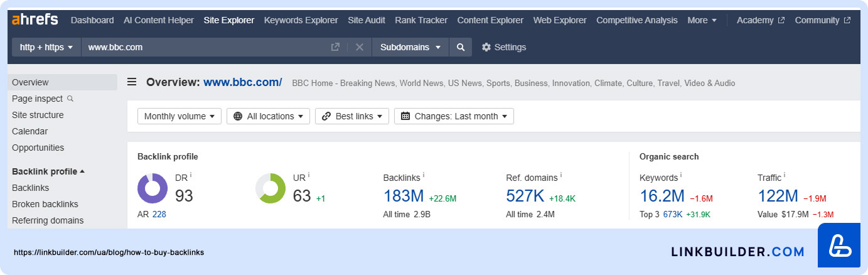Click Keywords value 16.2M
This screenshot has width=868, height=275.
pyautogui.click(x=662, y=196)
